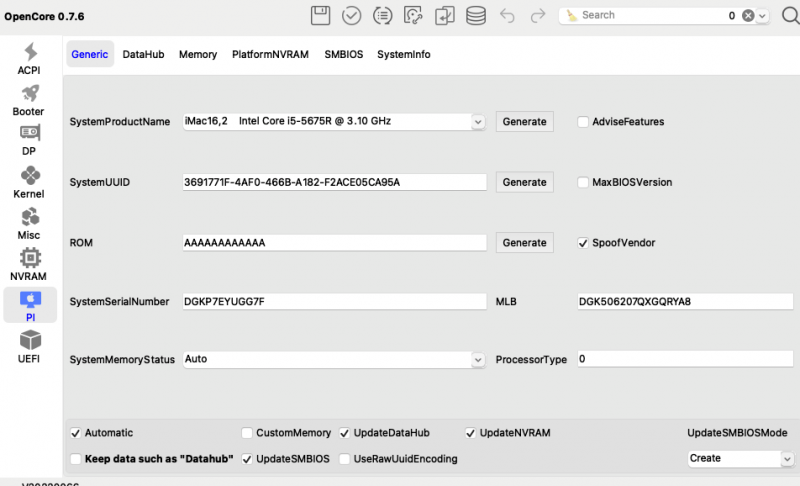Clear the search with X icon
The image size is (800, 486).
click(748, 16)
